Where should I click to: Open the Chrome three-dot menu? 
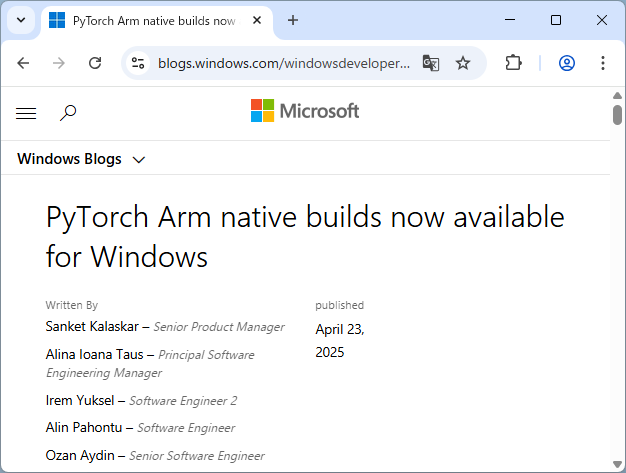pos(602,63)
